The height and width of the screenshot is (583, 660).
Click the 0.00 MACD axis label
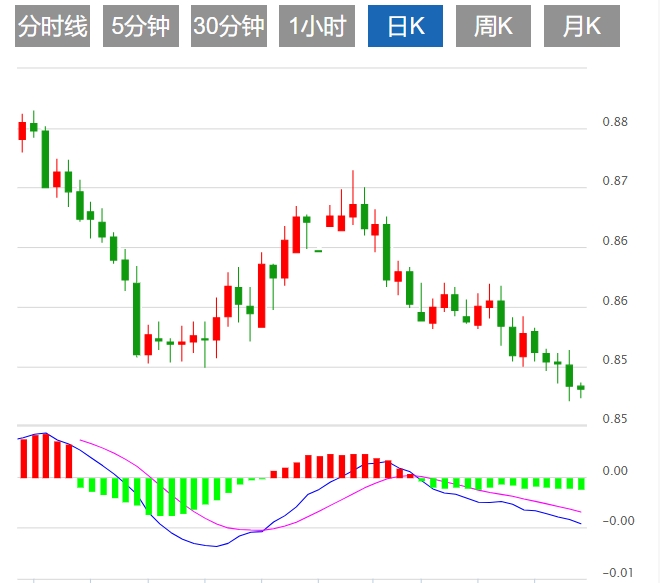pos(615,471)
